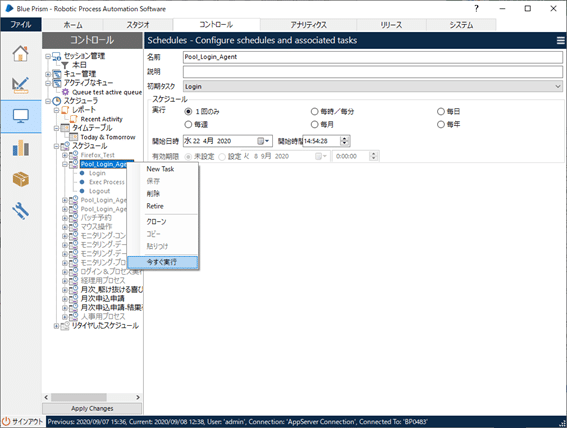Select the 毎年 yearly radio button
The image size is (567, 428).
coord(440,124)
